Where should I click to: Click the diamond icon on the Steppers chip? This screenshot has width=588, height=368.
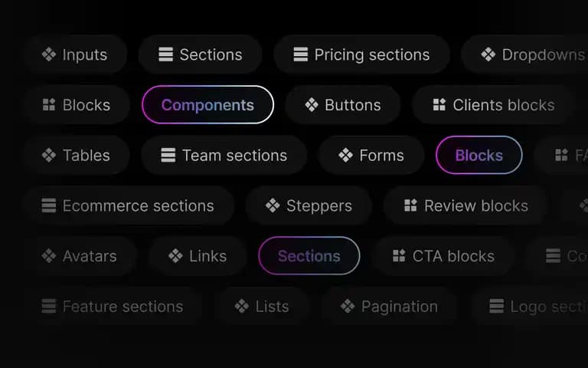[x=273, y=205]
